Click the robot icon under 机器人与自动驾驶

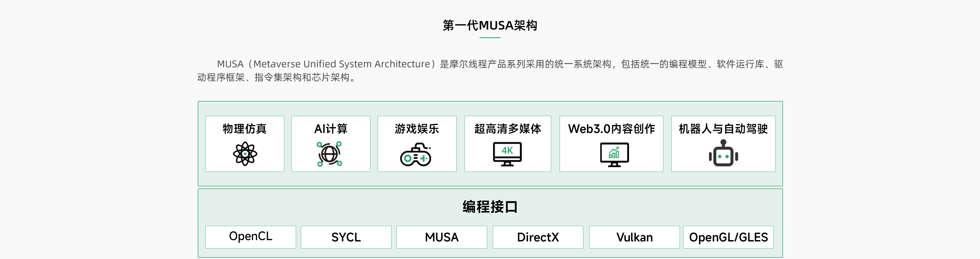[723, 153]
